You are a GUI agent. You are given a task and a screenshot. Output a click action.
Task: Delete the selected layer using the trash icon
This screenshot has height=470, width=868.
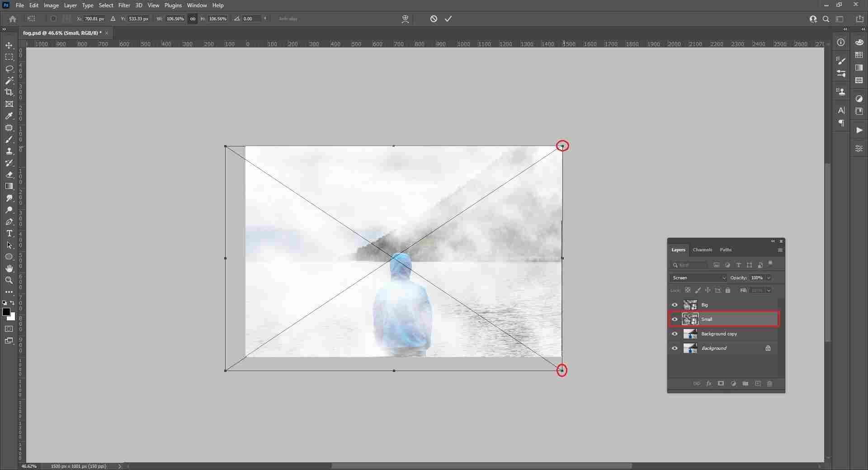770,384
